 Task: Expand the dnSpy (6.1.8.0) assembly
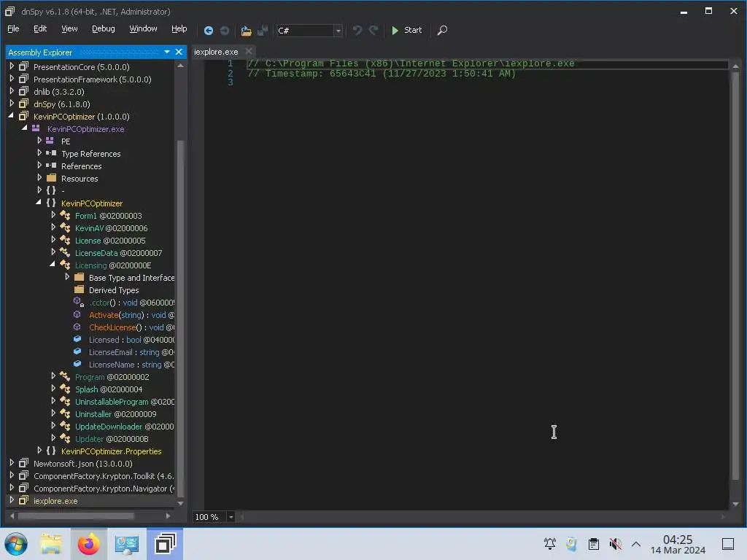[12, 104]
